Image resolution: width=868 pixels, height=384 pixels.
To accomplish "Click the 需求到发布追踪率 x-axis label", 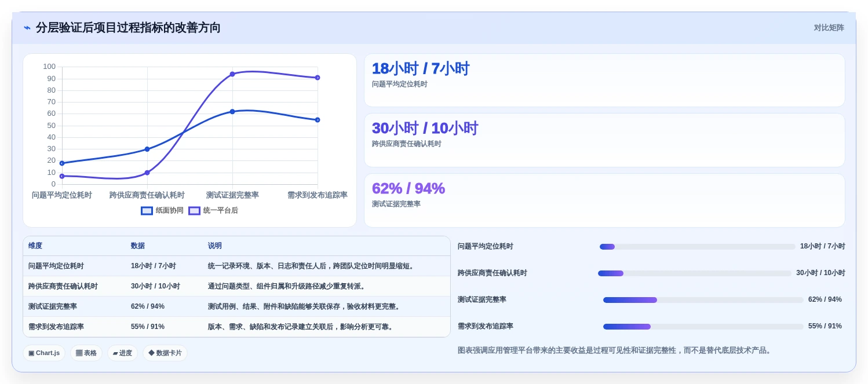I will [318, 196].
